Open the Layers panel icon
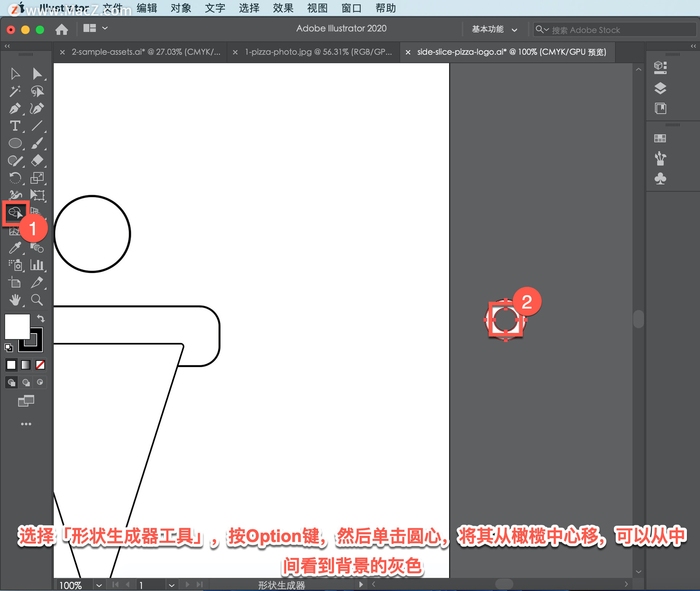The height and width of the screenshot is (591, 700). 660,88
